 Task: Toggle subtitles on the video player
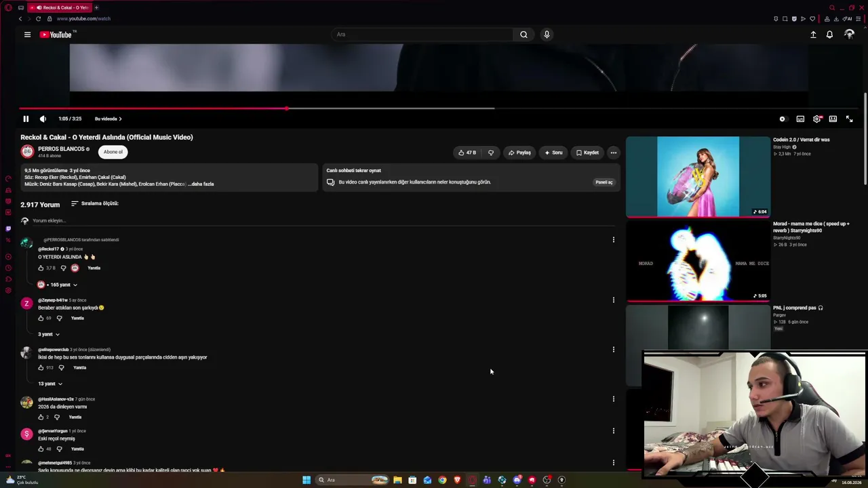(800, 119)
